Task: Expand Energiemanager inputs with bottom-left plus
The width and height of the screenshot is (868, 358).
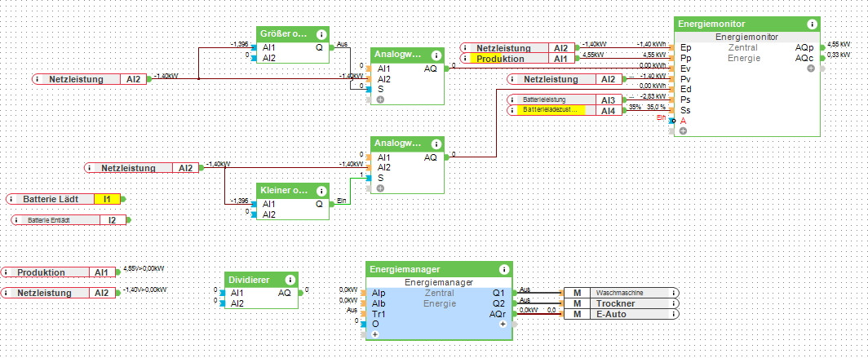Action: pyautogui.click(x=375, y=334)
